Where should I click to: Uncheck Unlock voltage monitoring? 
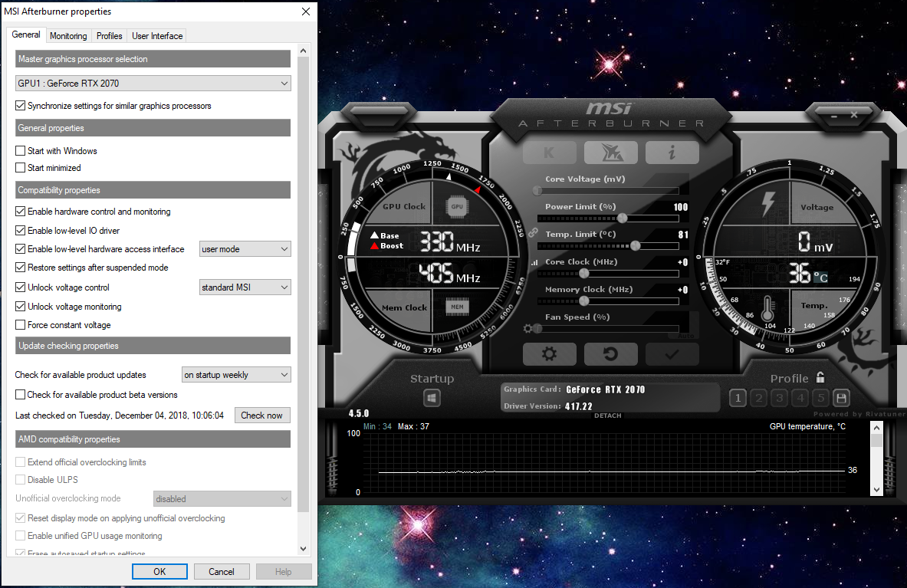20,307
